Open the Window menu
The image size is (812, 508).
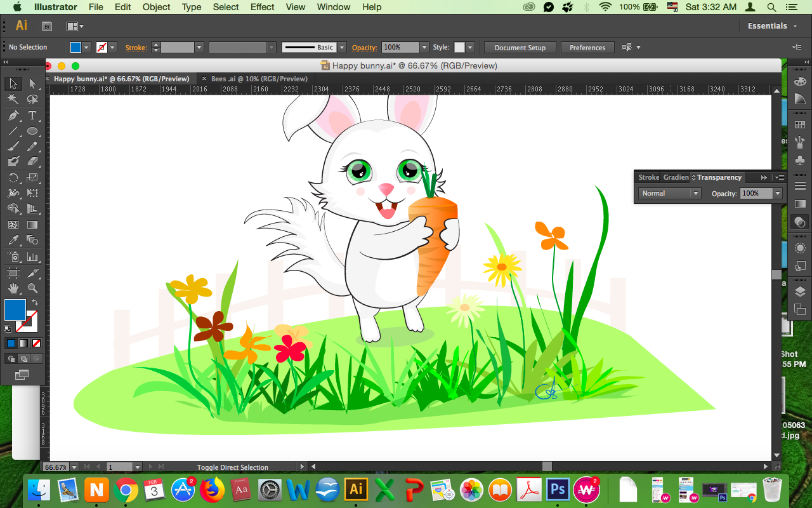pos(333,7)
